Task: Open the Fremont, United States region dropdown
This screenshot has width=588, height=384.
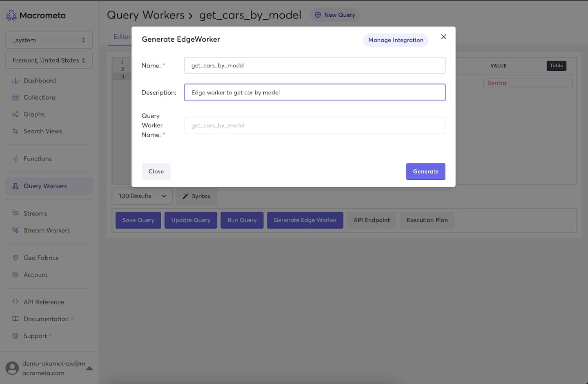Action: [49, 60]
